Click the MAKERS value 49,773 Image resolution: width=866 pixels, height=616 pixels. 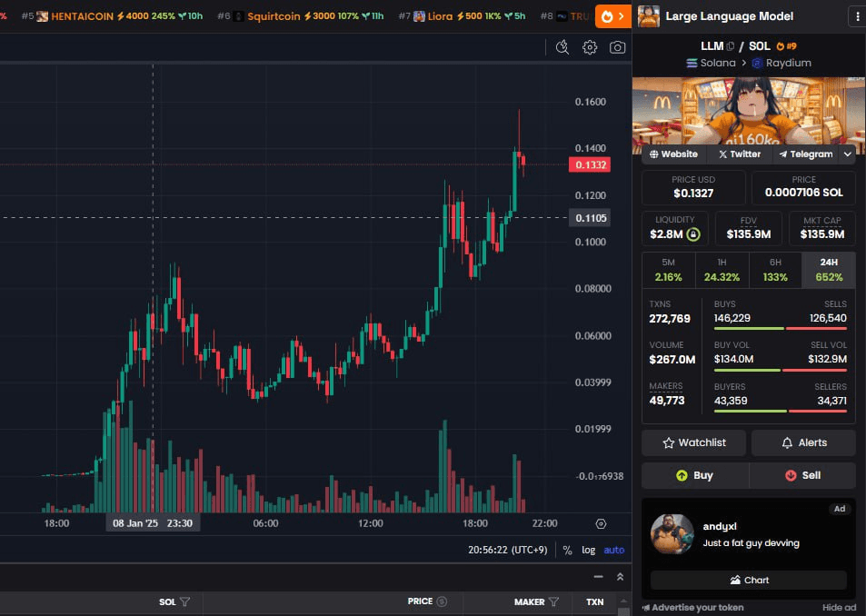pyautogui.click(x=667, y=401)
